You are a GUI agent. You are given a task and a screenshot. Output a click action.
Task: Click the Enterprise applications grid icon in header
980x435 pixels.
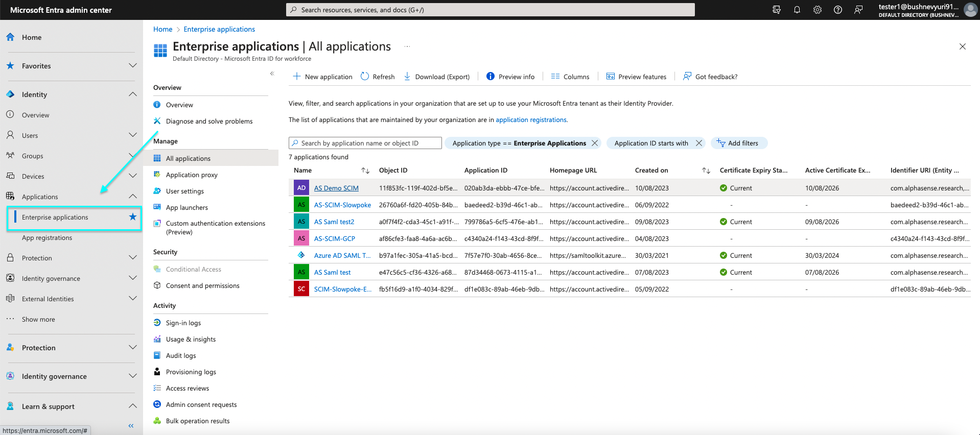coord(160,50)
